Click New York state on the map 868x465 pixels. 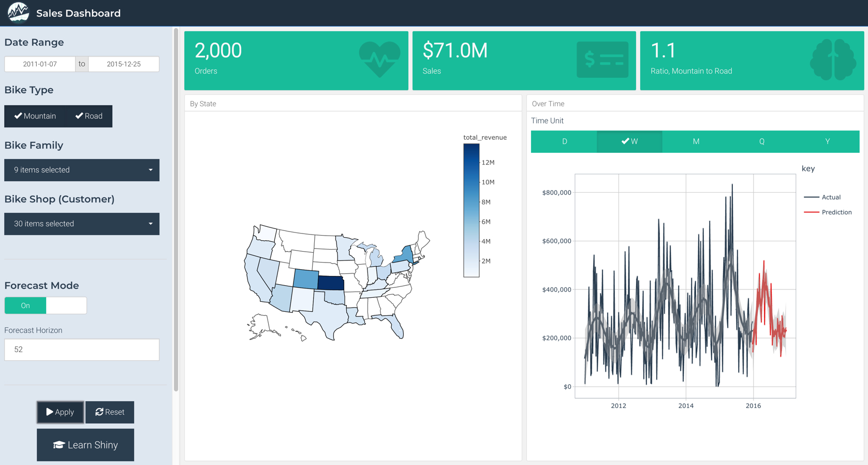[405, 254]
